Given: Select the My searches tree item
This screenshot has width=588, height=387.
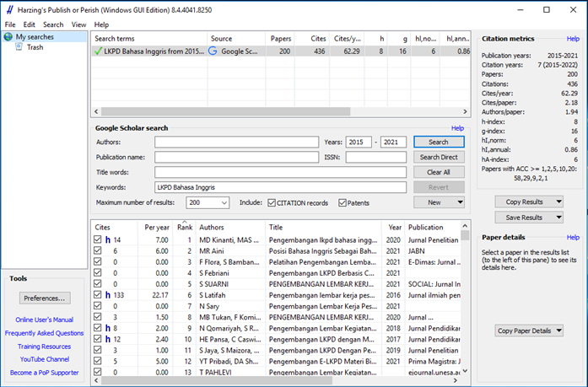Looking at the screenshot, I should [35, 37].
